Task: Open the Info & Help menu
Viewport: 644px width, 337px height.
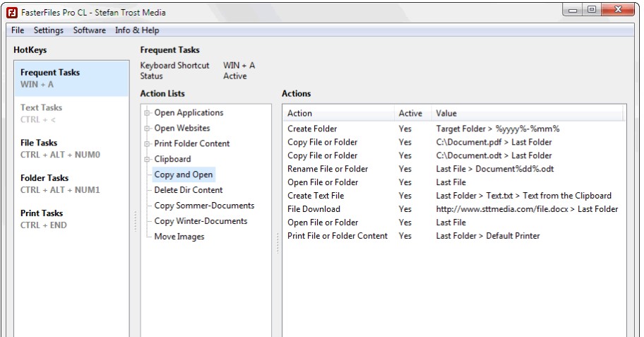Action: point(137,30)
